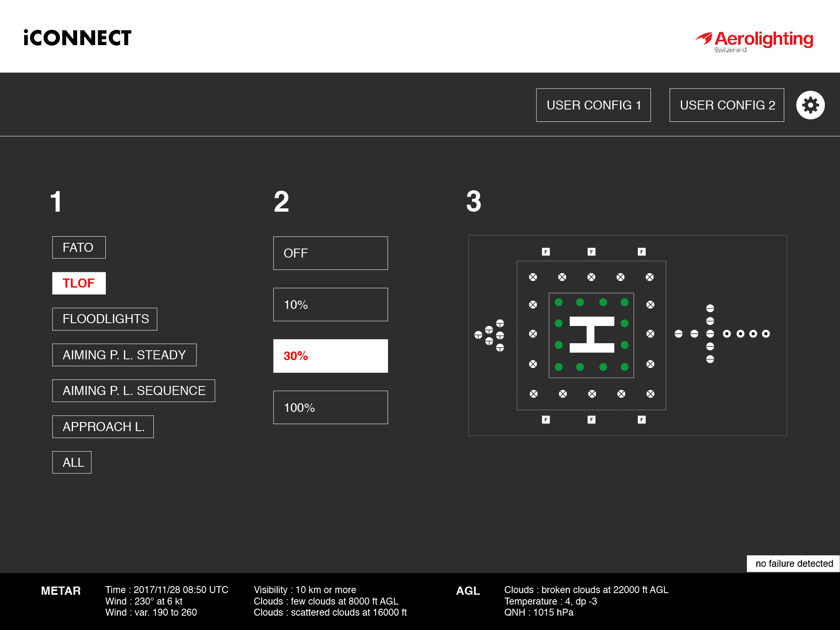Viewport: 840px width, 630px height.
Task: Click the top-center F floodlight marker
Action: pos(591,252)
